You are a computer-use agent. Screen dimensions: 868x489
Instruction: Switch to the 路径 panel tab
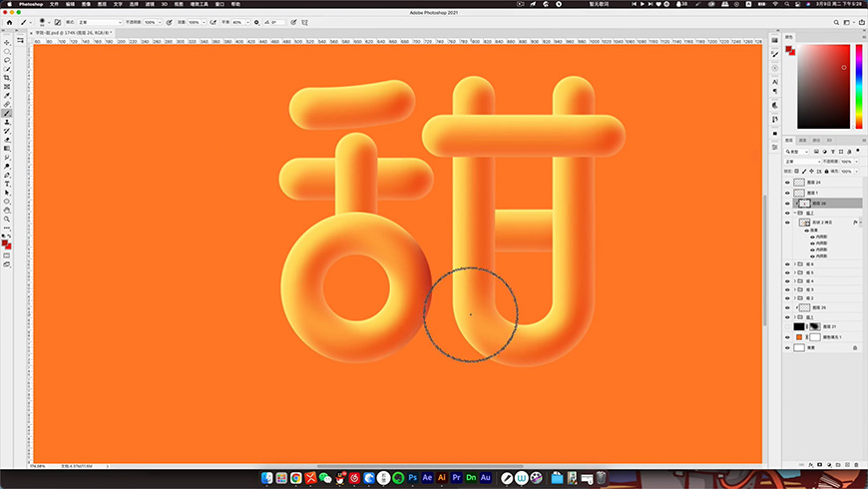coord(816,141)
